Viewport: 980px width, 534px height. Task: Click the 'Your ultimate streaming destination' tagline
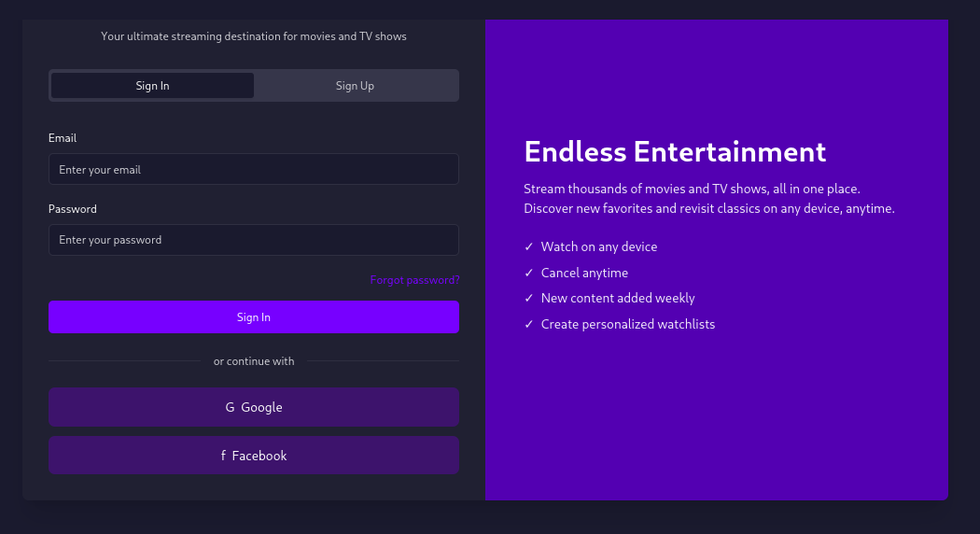point(254,36)
